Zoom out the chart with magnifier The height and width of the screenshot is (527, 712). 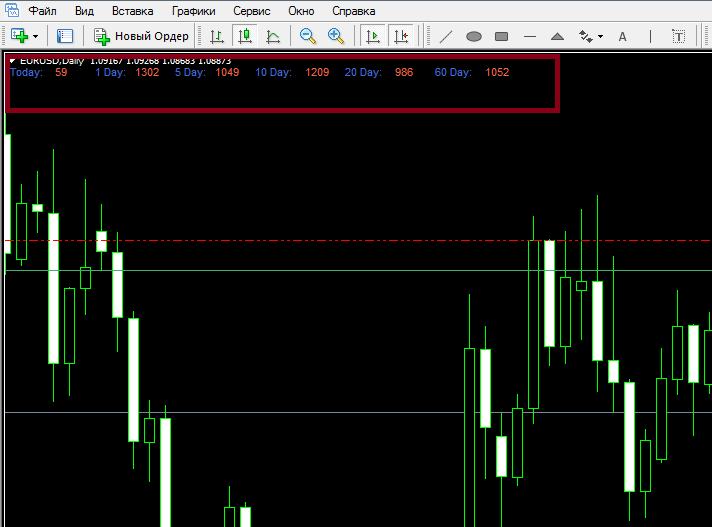tap(308, 36)
